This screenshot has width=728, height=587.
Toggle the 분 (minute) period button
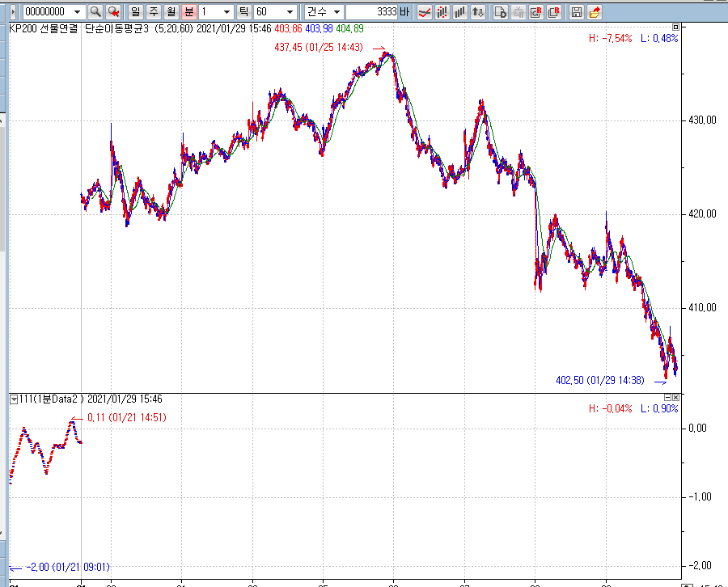[188, 12]
